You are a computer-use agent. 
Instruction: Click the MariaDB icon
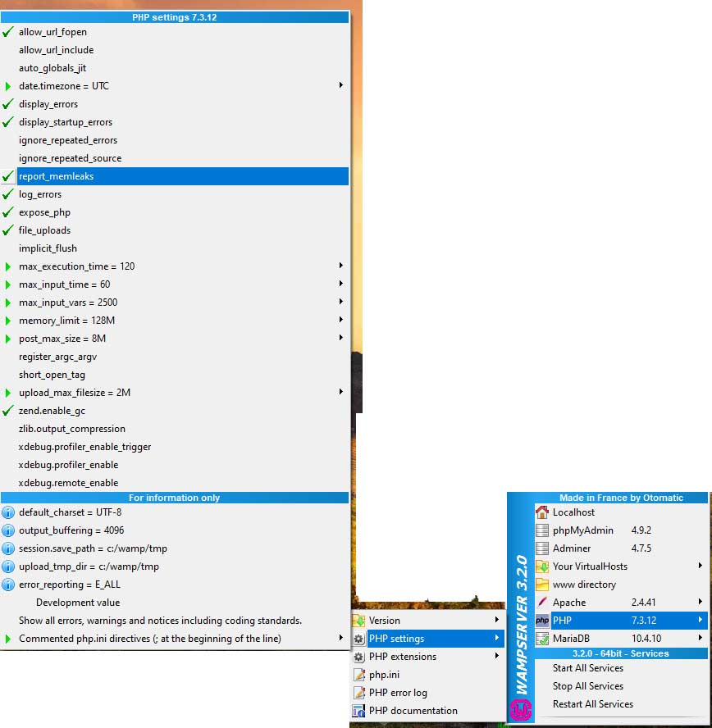[542, 639]
